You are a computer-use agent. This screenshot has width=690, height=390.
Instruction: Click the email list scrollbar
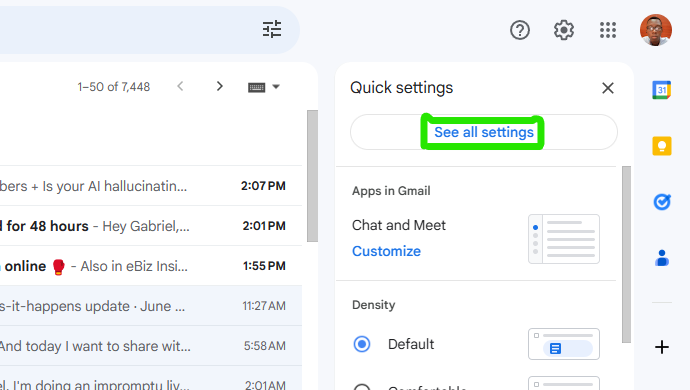[x=312, y=176]
